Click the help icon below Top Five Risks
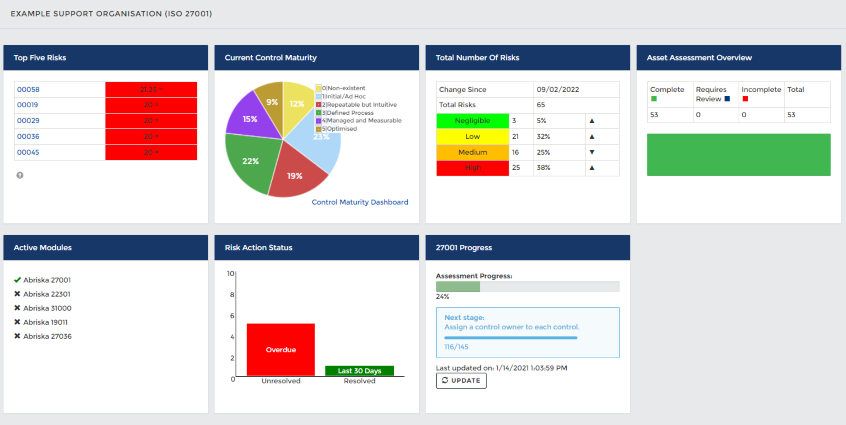Viewport: 846px width, 425px height. point(20,175)
